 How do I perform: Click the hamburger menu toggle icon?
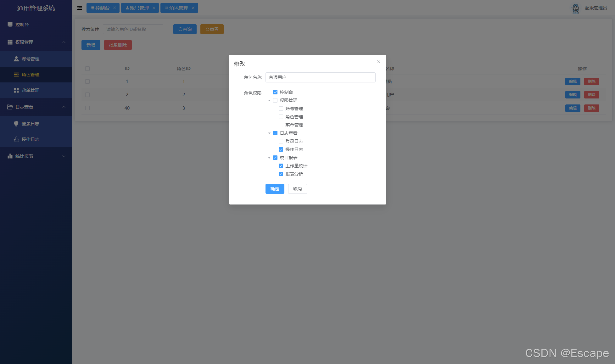[x=79, y=8]
